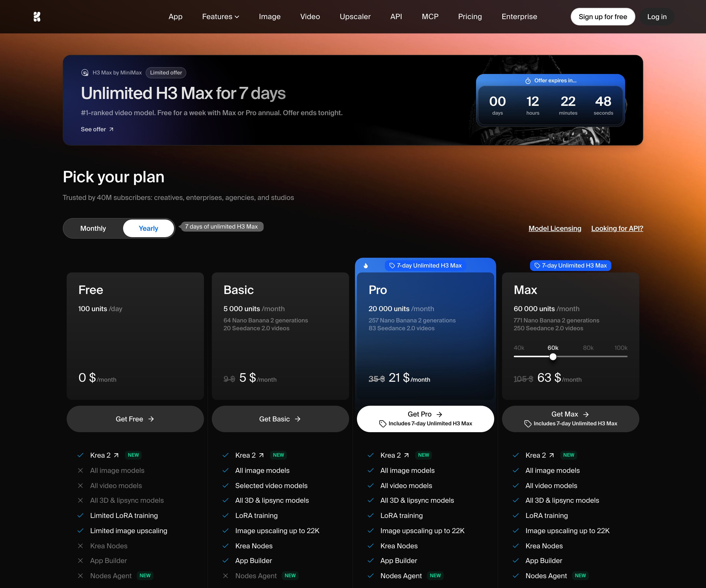Image resolution: width=706 pixels, height=588 pixels.
Task: Set Max slider to 100k label
Action: point(621,348)
